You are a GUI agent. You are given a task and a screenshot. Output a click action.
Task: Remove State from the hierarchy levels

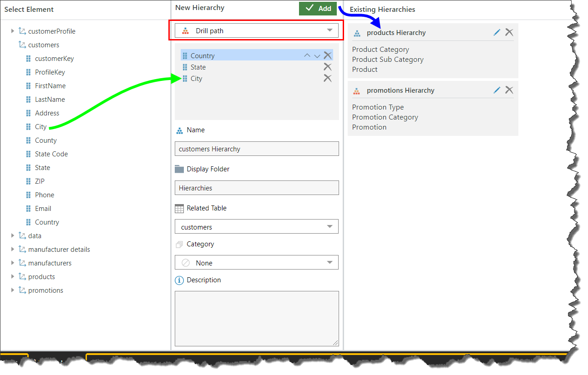click(x=327, y=67)
